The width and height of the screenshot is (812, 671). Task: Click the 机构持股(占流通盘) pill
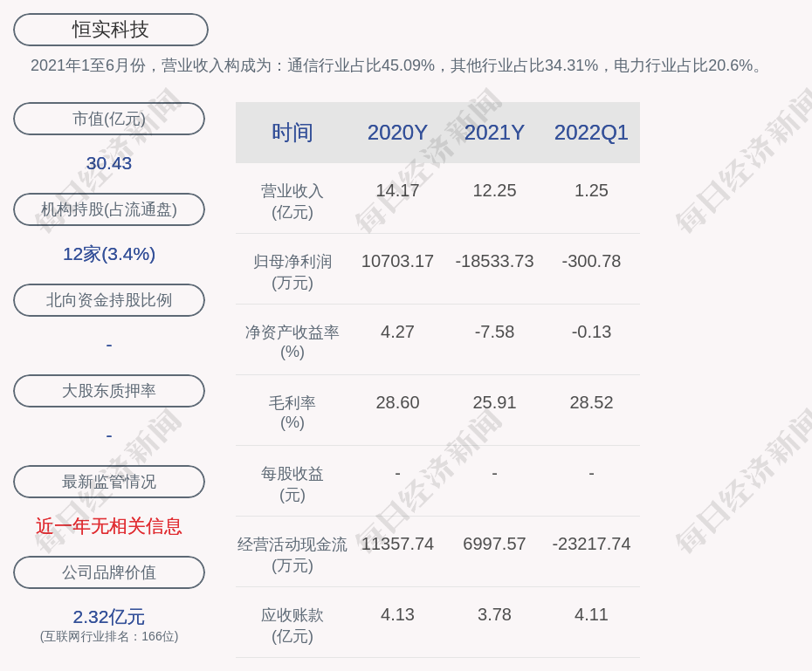click(x=109, y=209)
